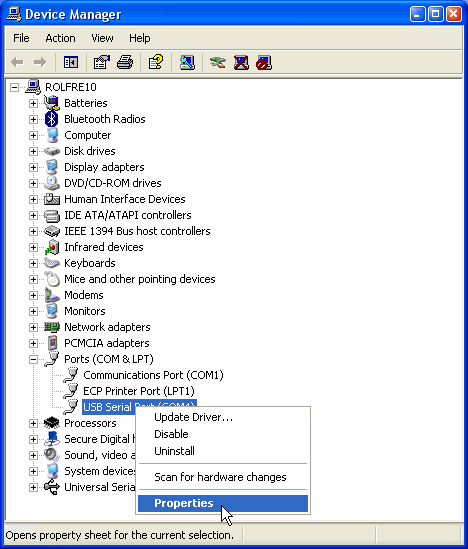Click the Update Driver toolbar icon
The image size is (468, 549).
point(217,63)
